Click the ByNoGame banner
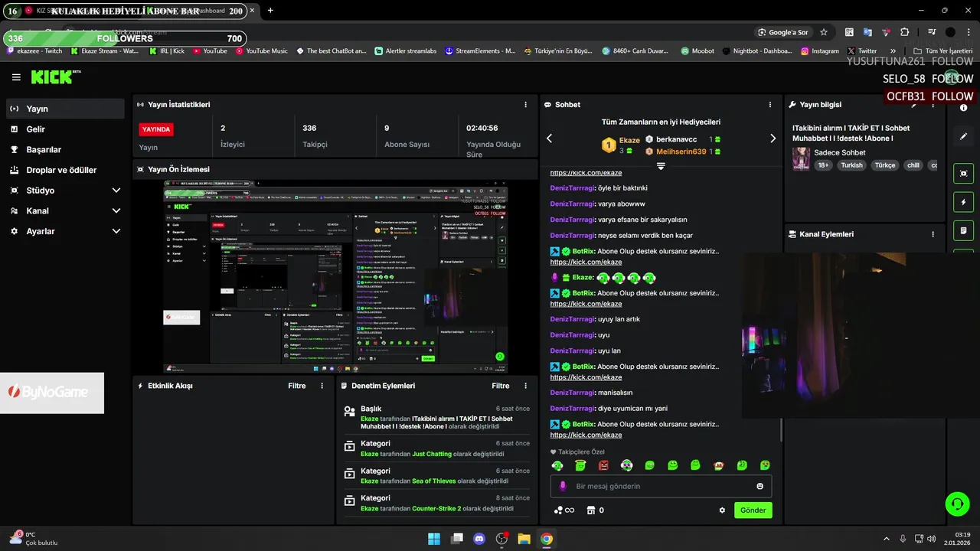 point(52,393)
